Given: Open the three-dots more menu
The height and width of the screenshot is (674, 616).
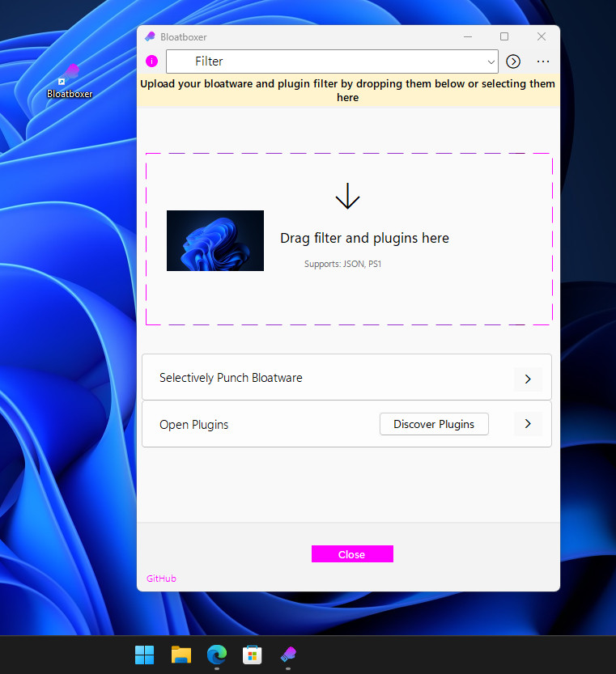Looking at the screenshot, I should tap(543, 61).
